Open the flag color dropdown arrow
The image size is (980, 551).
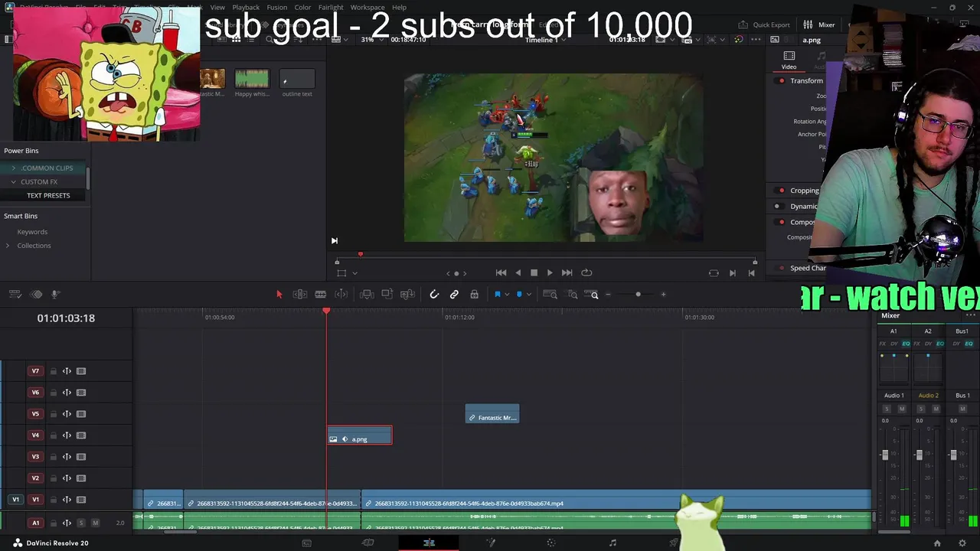coord(506,295)
